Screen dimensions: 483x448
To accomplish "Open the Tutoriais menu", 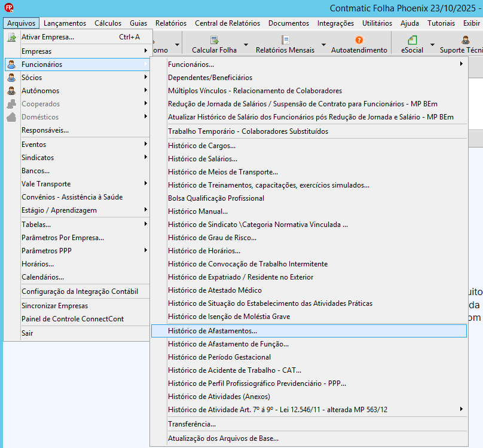I will coord(441,23).
